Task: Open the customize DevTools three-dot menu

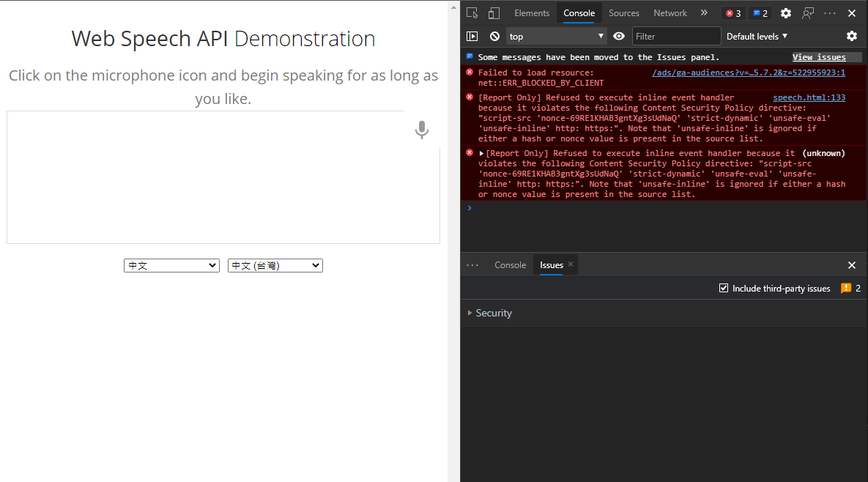Action: tap(830, 13)
